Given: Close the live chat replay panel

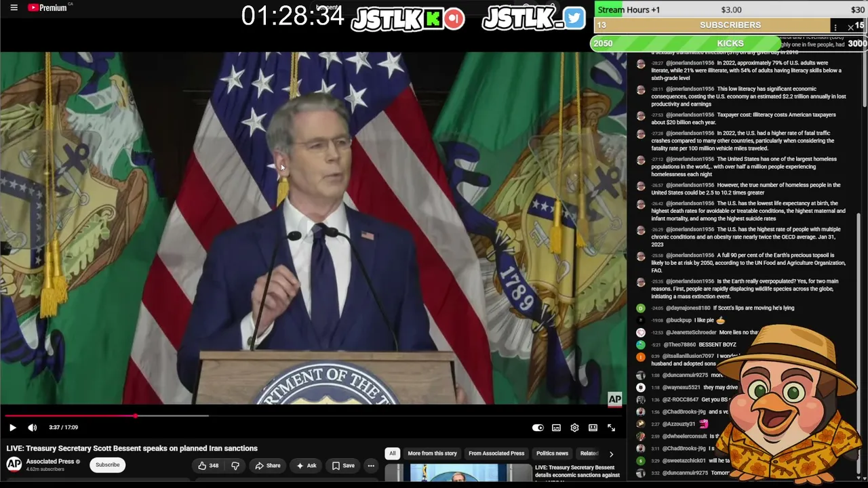Looking at the screenshot, I should click(850, 27).
